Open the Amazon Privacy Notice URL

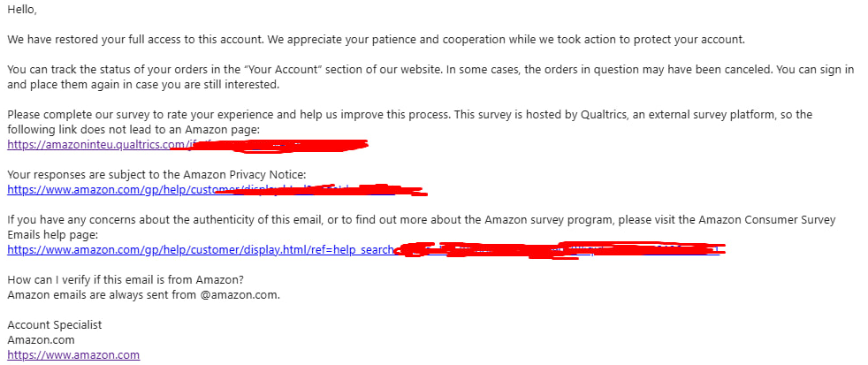tap(106, 189)
